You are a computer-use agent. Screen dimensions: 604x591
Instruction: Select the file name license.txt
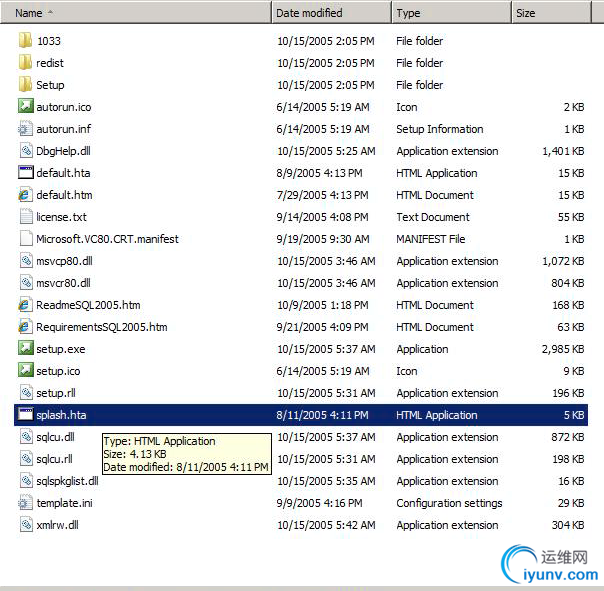tap(61, 217)
